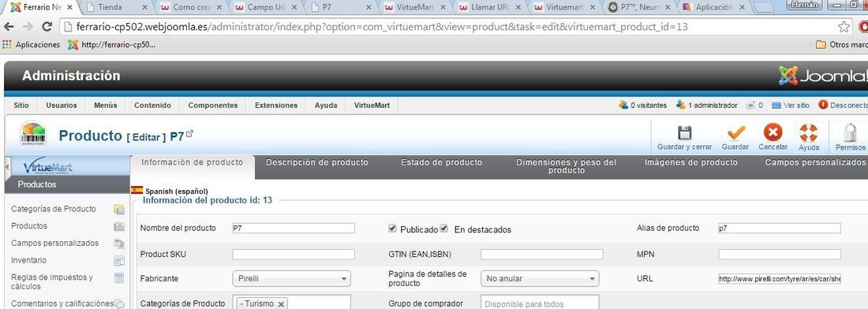Click the Product SKU input field
The height and width of the screenshot is (309, 868).
294,255
